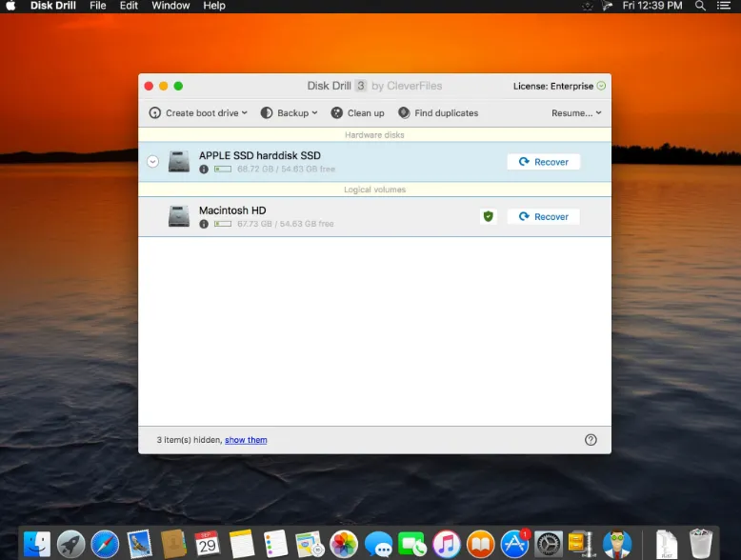Screen dimensions: 741x560
Task: Click Find duplicates in the toolbar
Action: (x=438, y=113)
